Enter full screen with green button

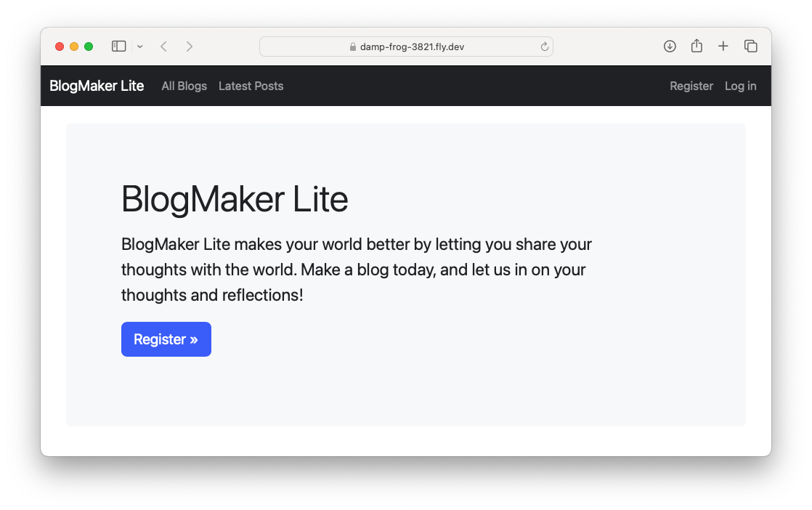(89, 46)
